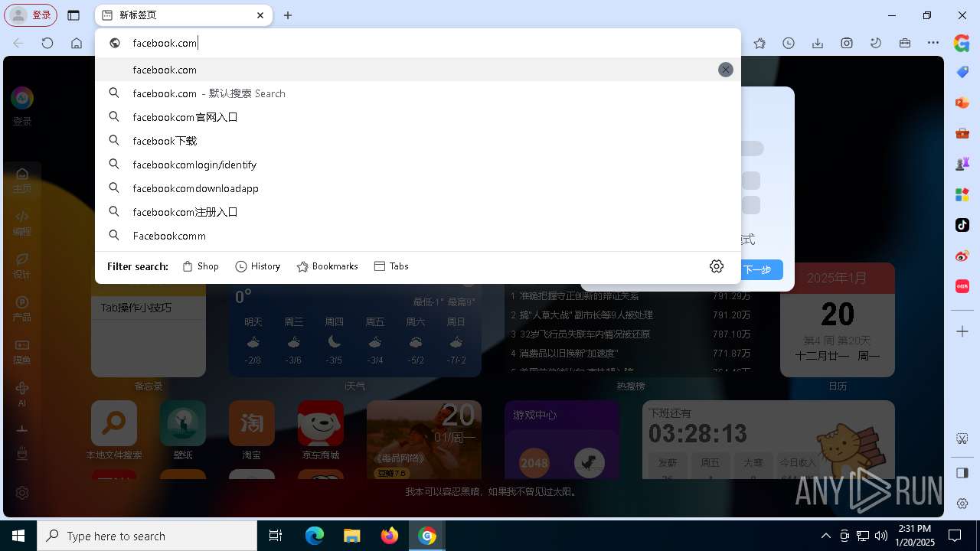Open sidebar settings gear at bottom right
980x551 pixels.
(x=962, y=504)
